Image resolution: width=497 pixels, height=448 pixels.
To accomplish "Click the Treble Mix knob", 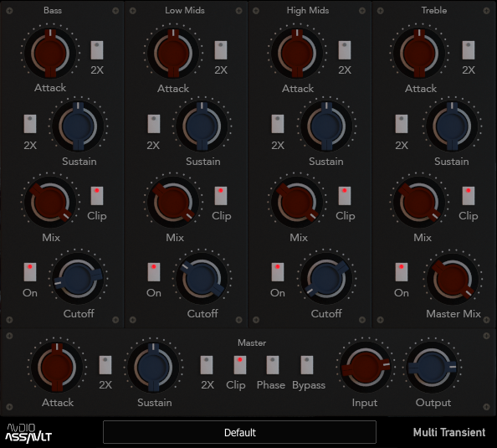I will tap(419, 202).
